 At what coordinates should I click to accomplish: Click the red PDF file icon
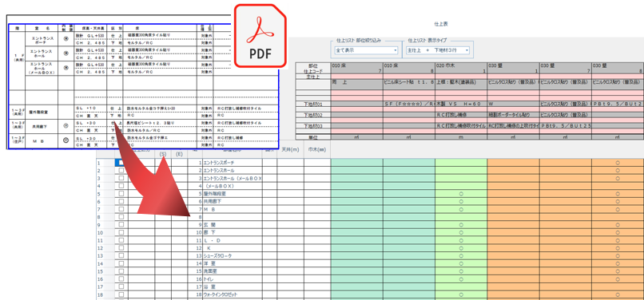(x=260, y=36)
